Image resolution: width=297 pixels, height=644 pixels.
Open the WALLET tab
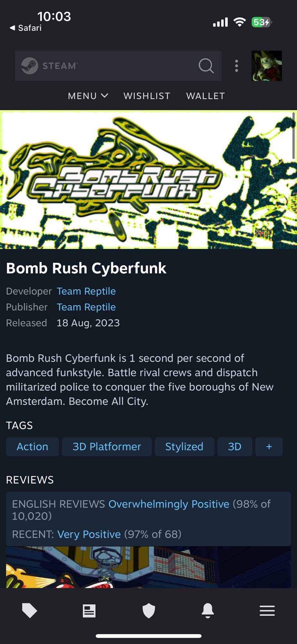point(206,96)
